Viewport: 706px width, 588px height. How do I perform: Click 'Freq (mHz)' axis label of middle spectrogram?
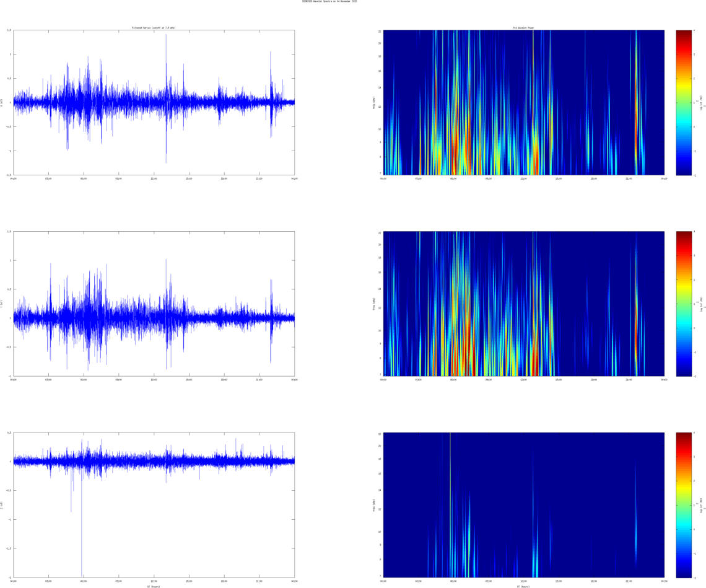373,304
